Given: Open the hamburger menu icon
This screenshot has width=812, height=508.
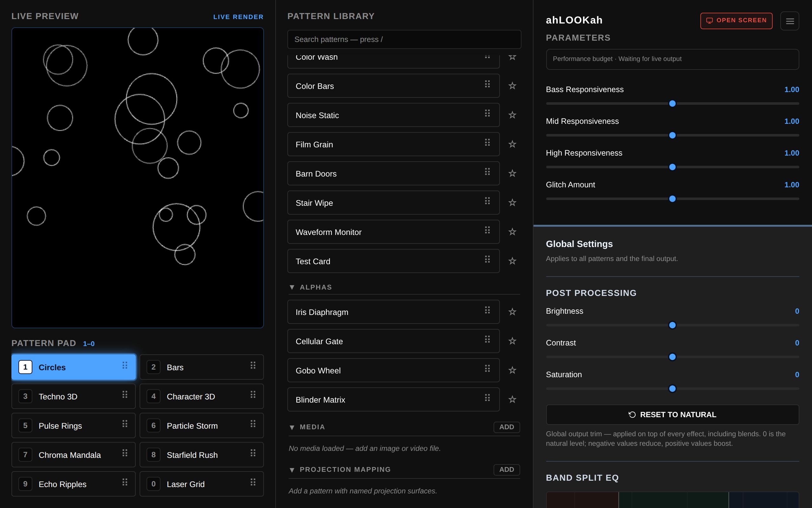Looking at the screenshot, I should 789,21.
